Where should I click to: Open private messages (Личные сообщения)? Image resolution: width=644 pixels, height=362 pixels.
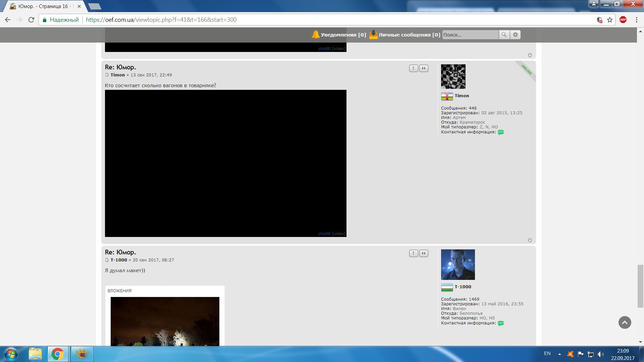click(409, 35)
